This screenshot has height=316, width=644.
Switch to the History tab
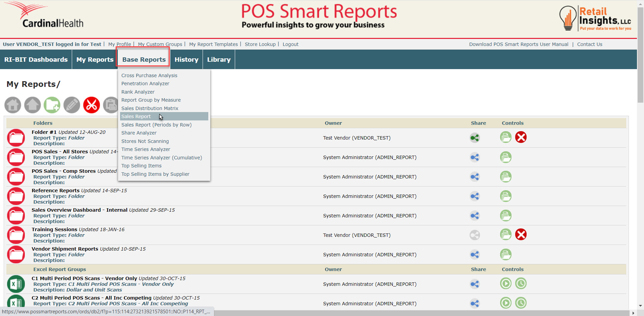click(x=186, y=59)
